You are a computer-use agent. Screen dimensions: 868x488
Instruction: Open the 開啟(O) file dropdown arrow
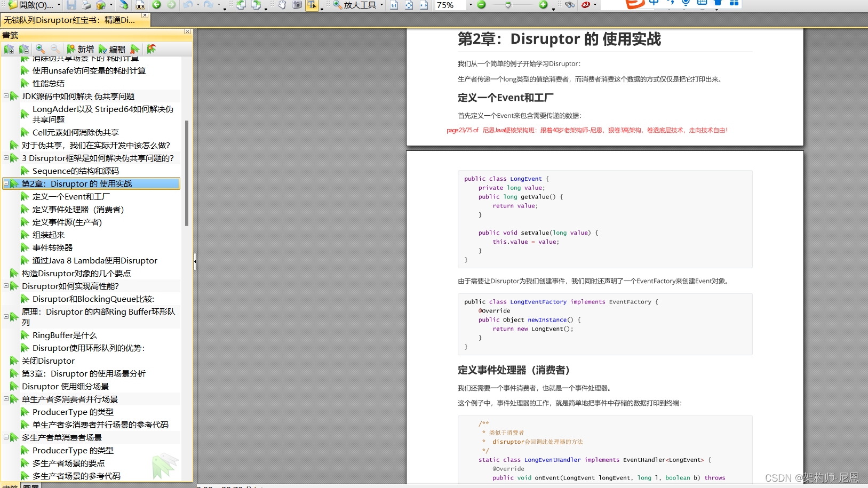(x=59, y=5)
